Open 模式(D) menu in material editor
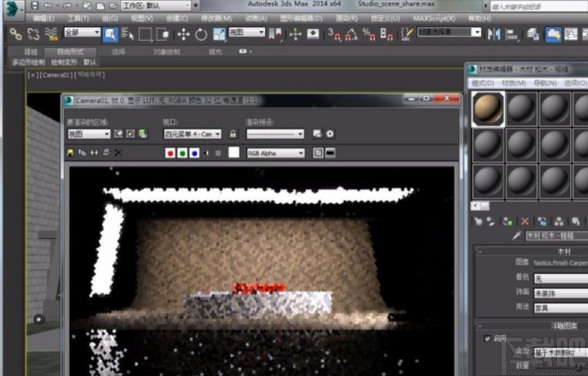Image resolution: width=588 pixels, height=376 pixels. 483,83
